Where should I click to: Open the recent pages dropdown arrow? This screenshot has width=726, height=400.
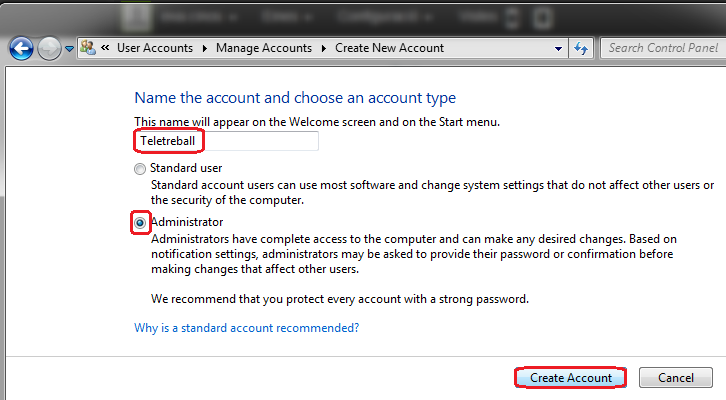tap(69, 48)
